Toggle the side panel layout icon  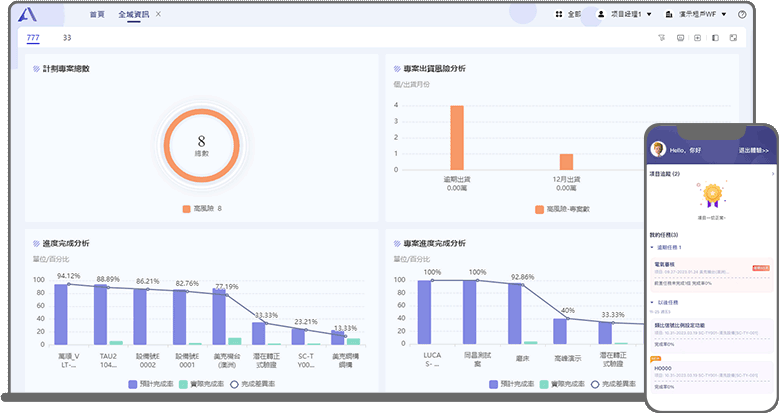[x=715, y=38]
